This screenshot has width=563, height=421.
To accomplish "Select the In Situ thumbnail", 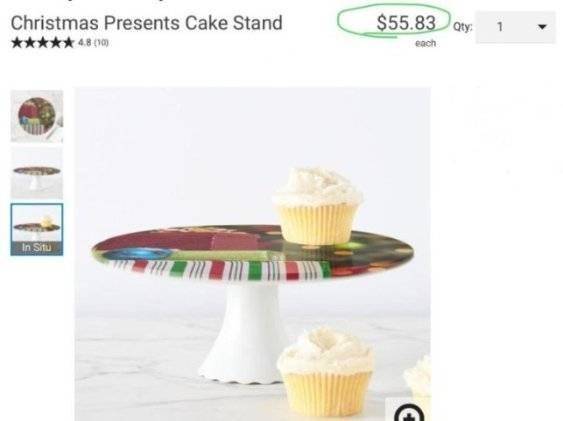I will coord(37,230).
